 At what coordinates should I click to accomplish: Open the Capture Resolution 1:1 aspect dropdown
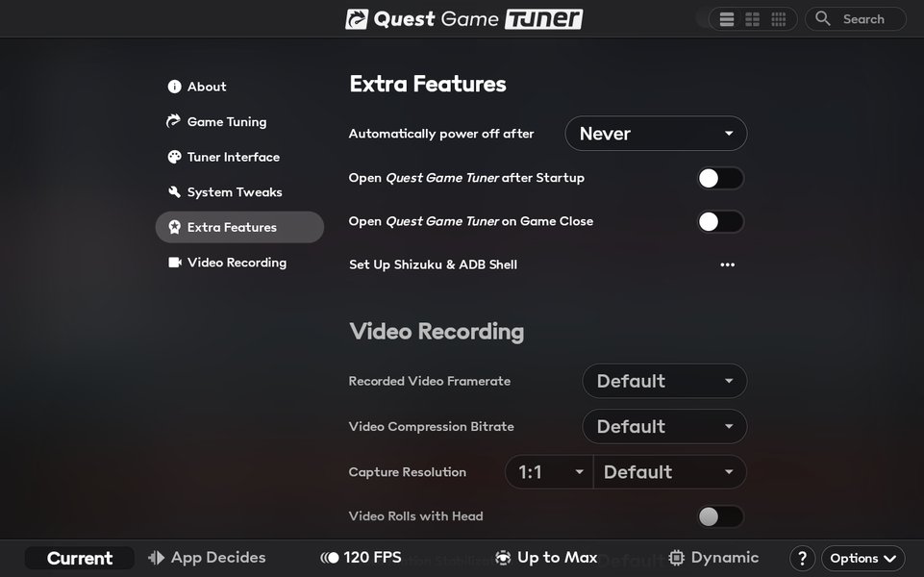click(x=549, y=471)
